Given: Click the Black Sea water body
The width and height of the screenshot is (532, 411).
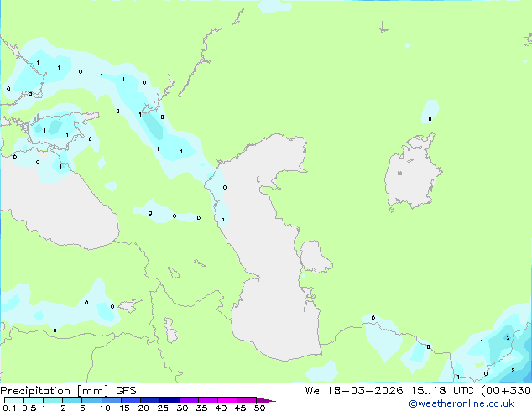Looking at the screenshot, I should tap(58, 207).
